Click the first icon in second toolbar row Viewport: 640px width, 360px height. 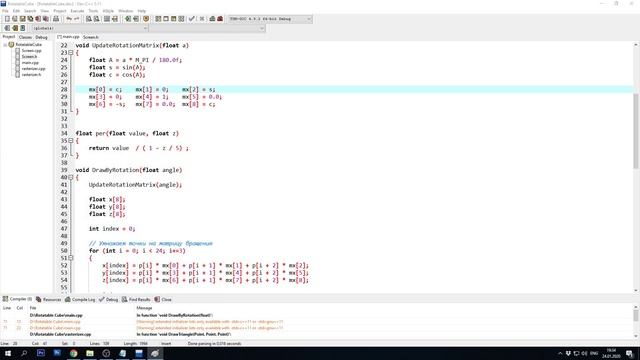(7, 28)
